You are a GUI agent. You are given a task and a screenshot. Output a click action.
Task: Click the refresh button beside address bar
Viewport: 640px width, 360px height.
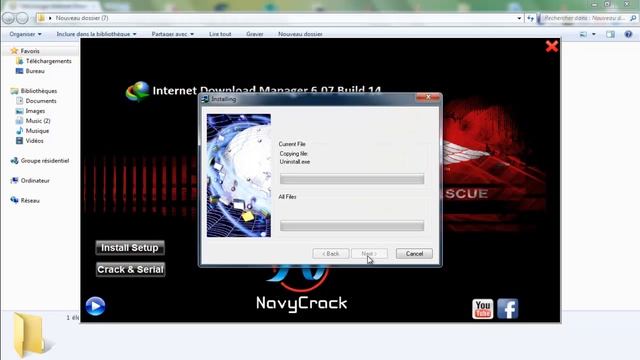click(530, 18)
